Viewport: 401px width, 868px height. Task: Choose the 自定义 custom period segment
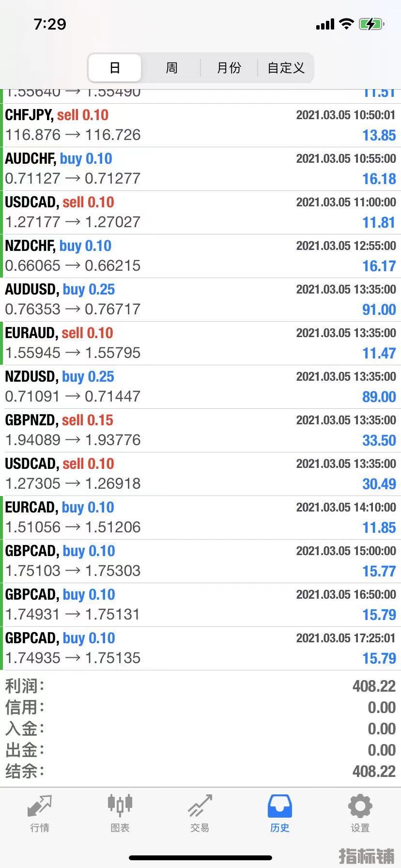[x=286, y=68]
